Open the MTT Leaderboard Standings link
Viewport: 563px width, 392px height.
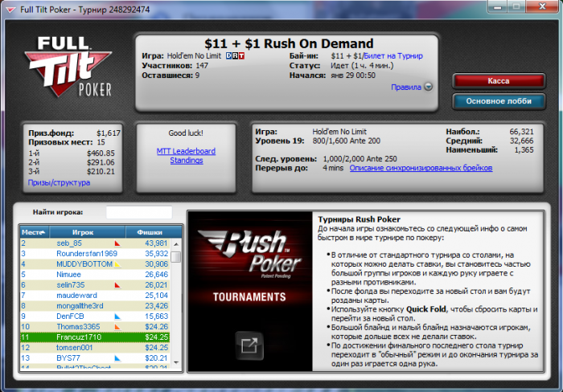point(186,156)
